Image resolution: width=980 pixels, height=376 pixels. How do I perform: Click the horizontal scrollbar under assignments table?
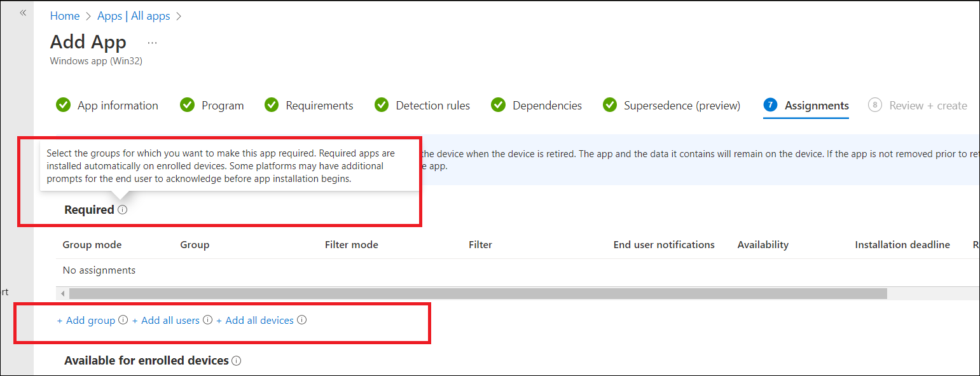click(477, 293)
